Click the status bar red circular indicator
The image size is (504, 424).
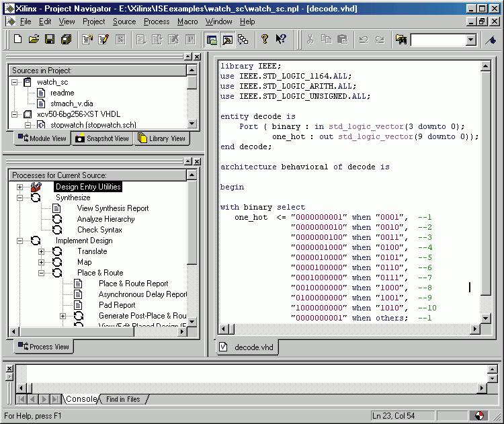[x=479, y=416]
